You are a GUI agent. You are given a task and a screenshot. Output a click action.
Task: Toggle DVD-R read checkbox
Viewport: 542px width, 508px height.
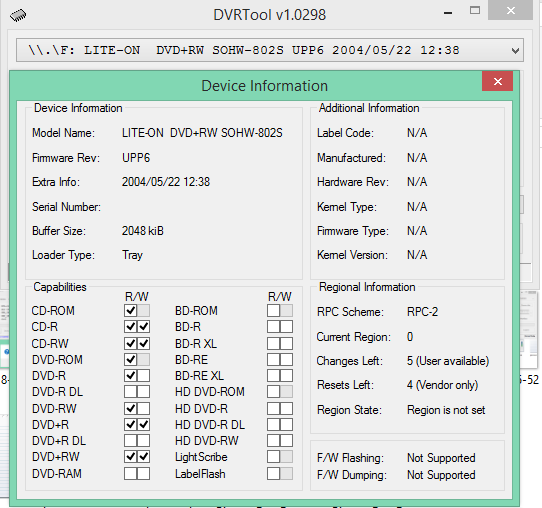131,376
